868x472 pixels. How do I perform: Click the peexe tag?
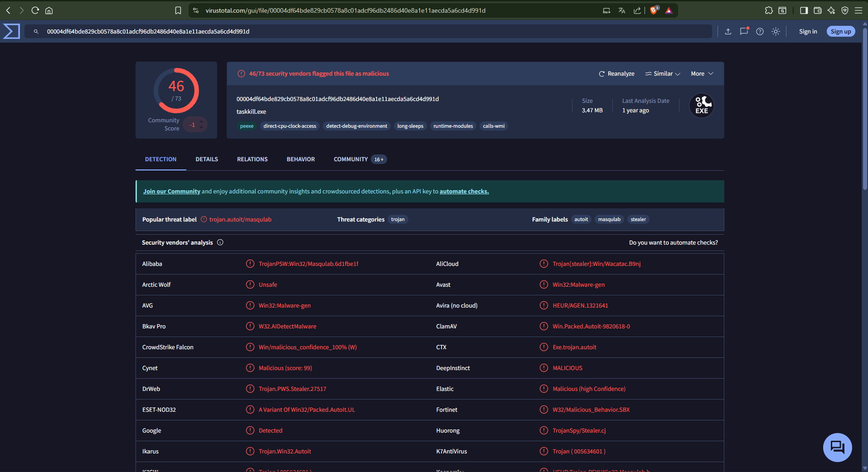(x=247, y=126)
